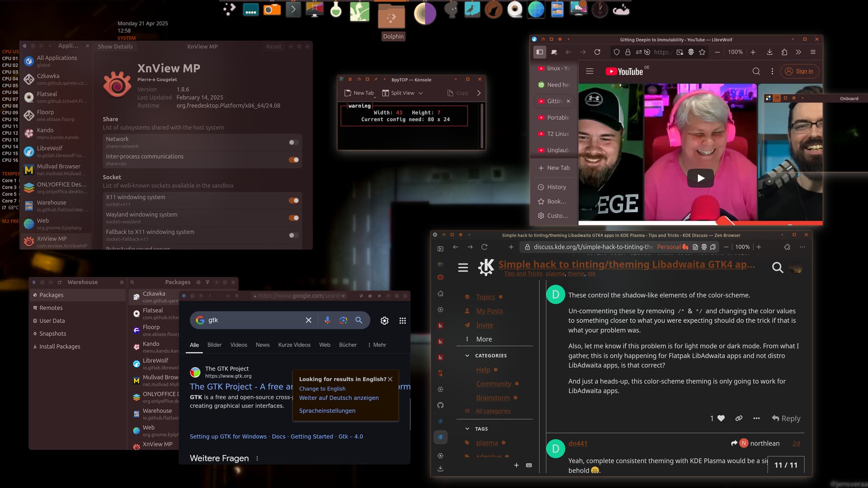
Task: Reload the page in LibreWolf
Action: [597, 52]
